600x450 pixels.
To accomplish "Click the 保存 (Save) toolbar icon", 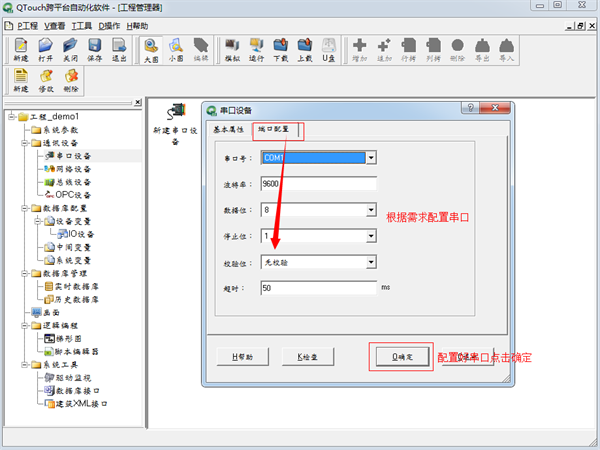I will point(95,49).
